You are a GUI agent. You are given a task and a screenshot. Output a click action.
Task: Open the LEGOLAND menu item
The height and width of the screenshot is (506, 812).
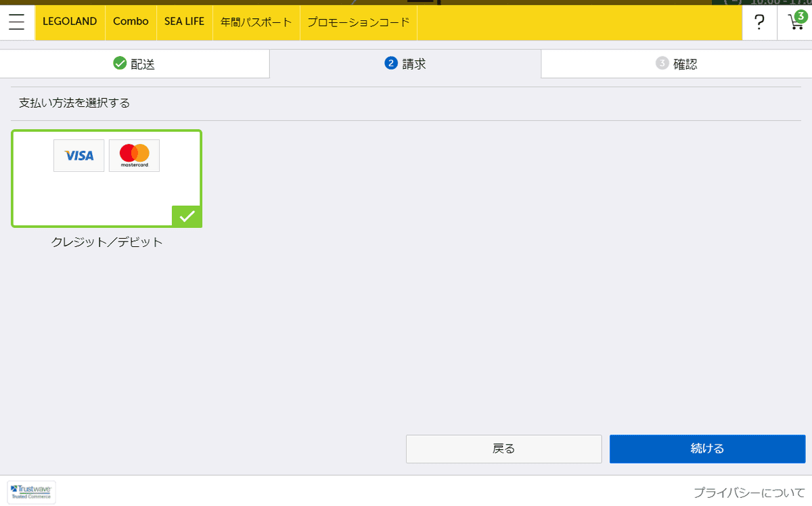(x=70, y=22)
